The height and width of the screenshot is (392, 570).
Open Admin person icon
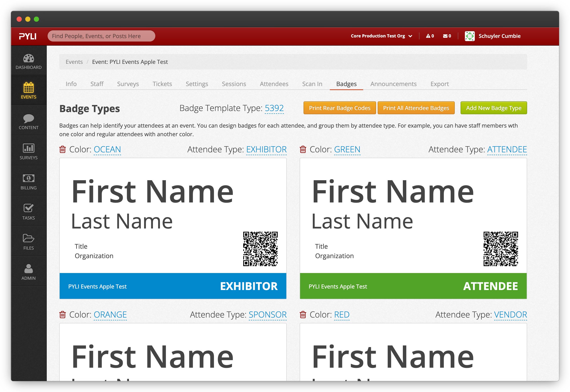28,269
